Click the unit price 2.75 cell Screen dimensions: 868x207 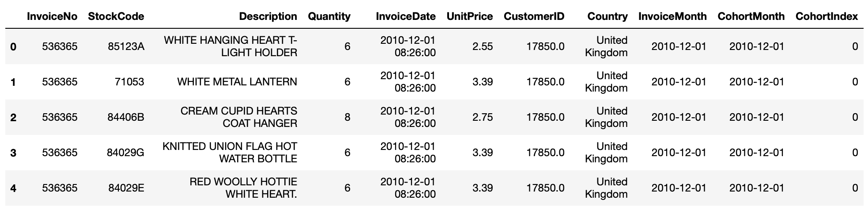(x=482, y=117)
